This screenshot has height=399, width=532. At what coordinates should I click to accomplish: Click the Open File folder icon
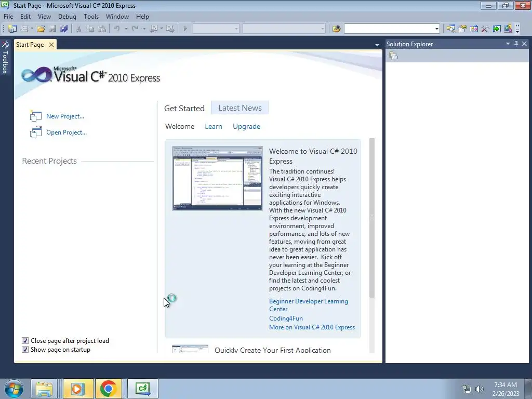[41, 29]
